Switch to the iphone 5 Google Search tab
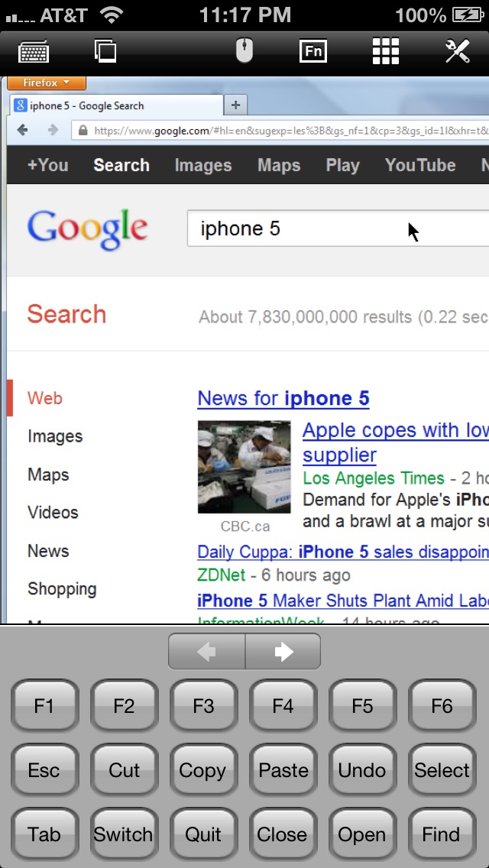Image resolution: width=489 pixels, height=868 pixels. pyautogui.click(x=117, y=105)
